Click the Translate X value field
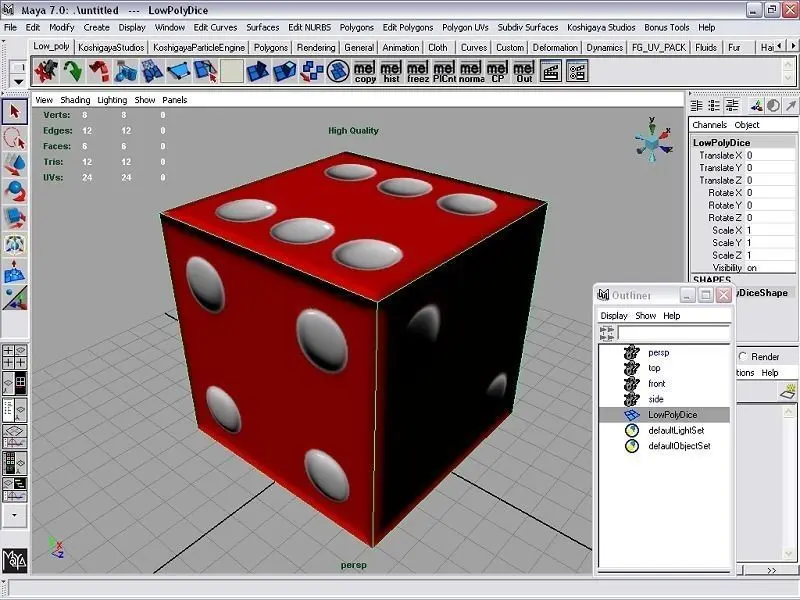Image resolution: width=800 pixels, height=600 pixels. pyautogui.click(x=770, y=155)
